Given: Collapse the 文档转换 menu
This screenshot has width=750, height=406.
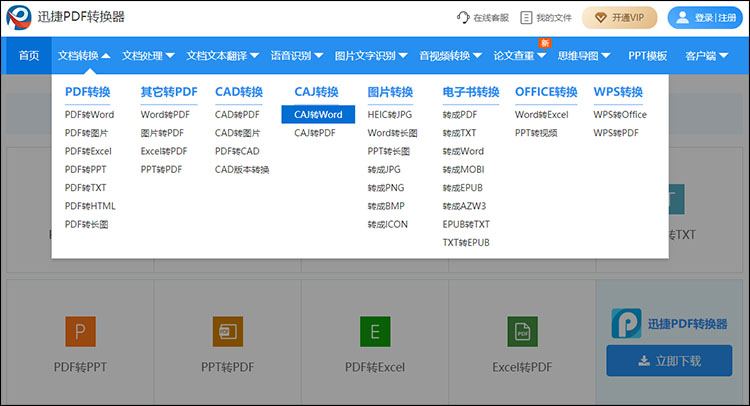Looking at the screenshot, I should [x=84, y=55].
